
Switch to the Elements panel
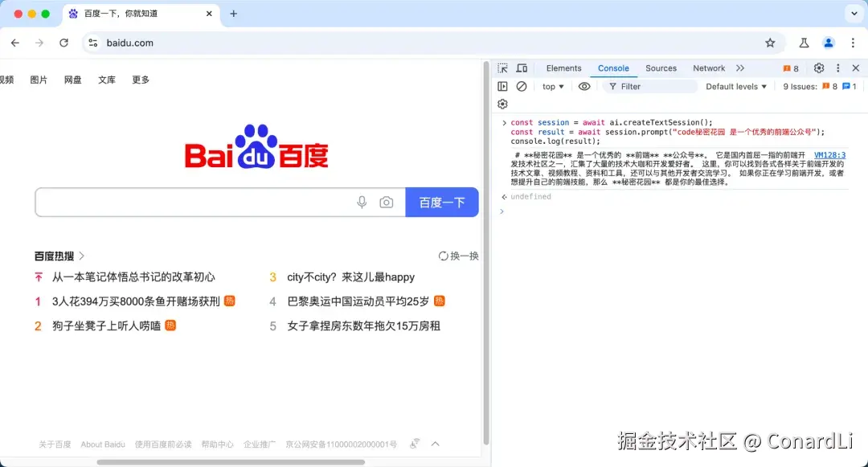pos(563,68)
